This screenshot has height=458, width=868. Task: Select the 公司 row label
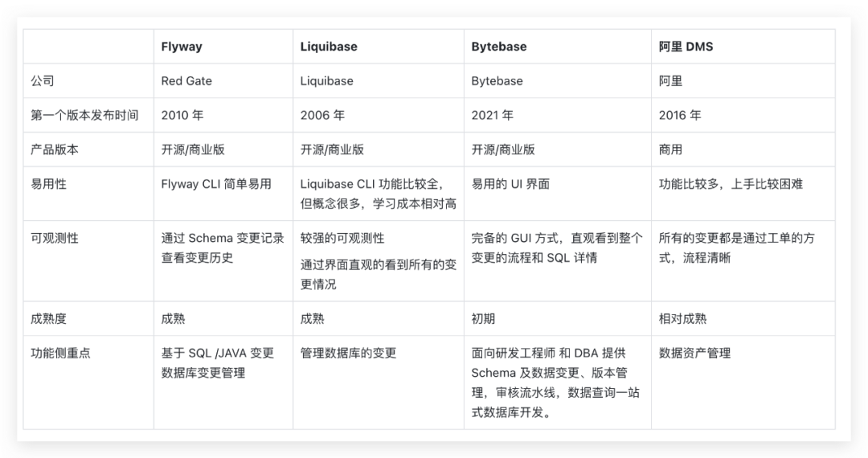pyautogui.click(x=43, y=81)
